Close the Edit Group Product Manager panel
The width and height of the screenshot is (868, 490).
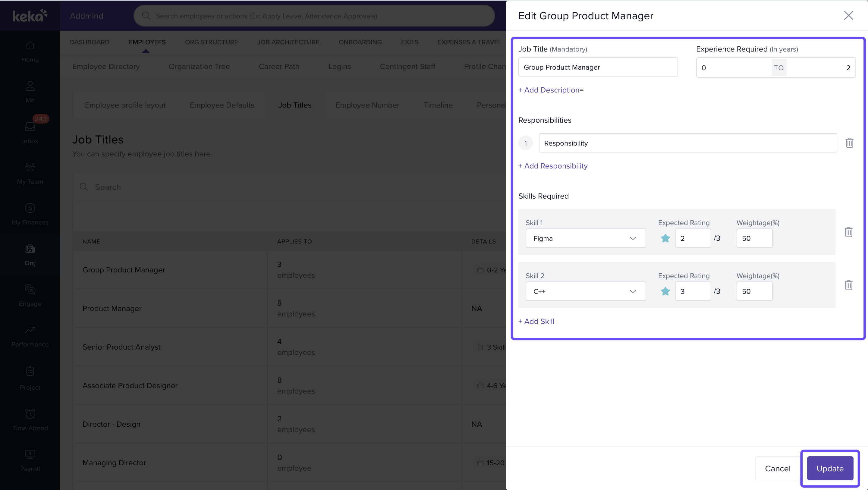pos(848,15)
